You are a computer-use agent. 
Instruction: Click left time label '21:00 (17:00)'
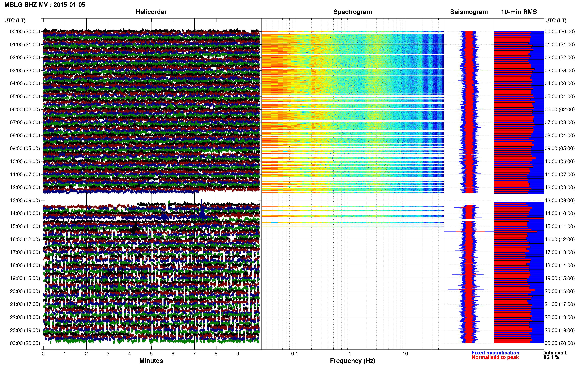pyautogui.click(x=25, y=304)
